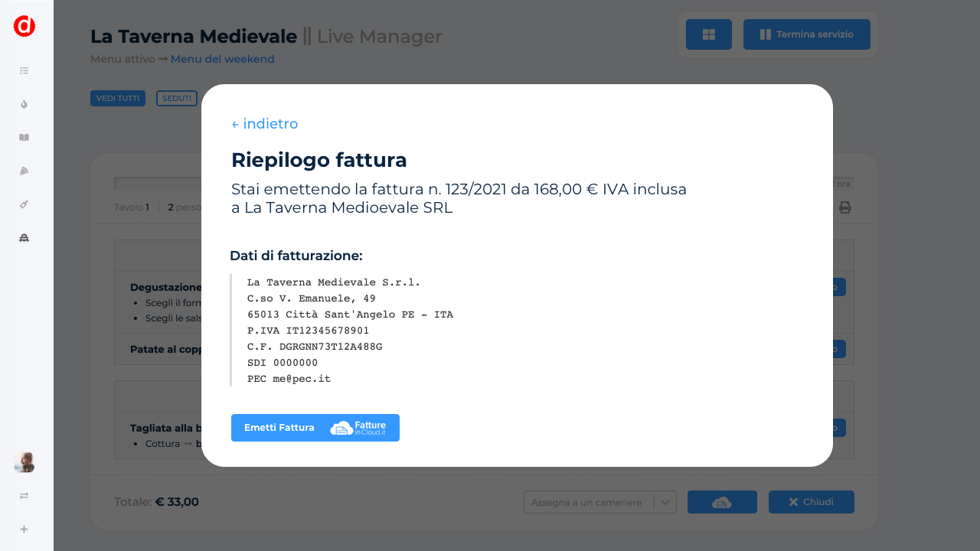Click the wine bottle sidebar icon
Image resolution: width=980 pixels, height=551 pixels.
[x=24, y=204]
